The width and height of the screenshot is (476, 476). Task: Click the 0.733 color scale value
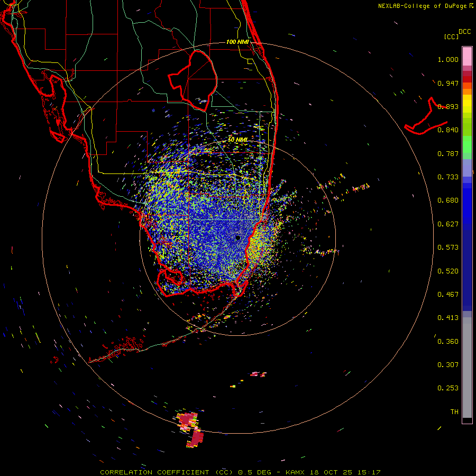tap(448, 177)
